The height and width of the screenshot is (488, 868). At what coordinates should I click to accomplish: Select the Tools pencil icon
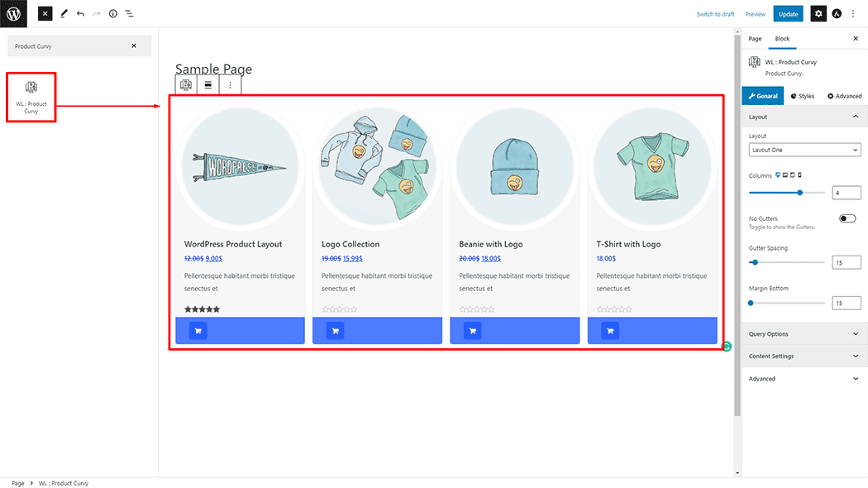(64, 14)
